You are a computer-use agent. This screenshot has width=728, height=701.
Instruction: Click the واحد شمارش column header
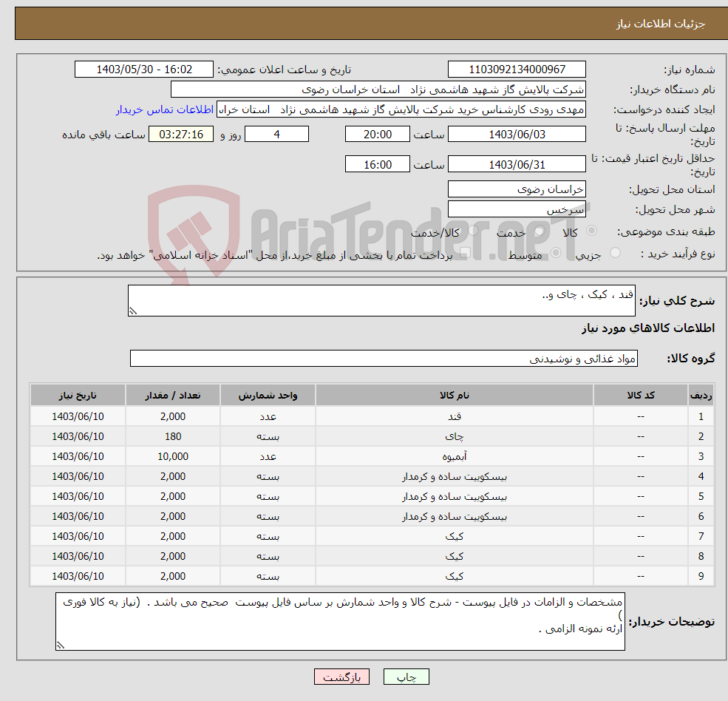(x=268, y=396)
